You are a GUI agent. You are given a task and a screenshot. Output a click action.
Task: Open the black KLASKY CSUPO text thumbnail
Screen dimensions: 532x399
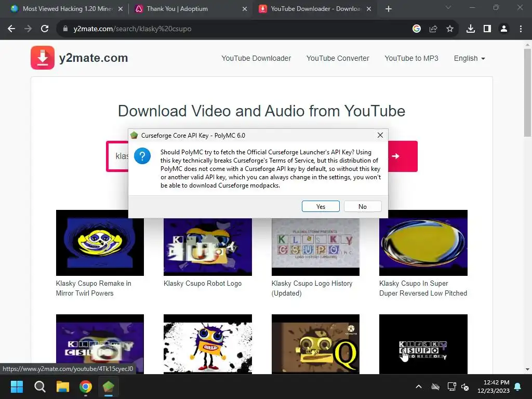tap(423, 344)
